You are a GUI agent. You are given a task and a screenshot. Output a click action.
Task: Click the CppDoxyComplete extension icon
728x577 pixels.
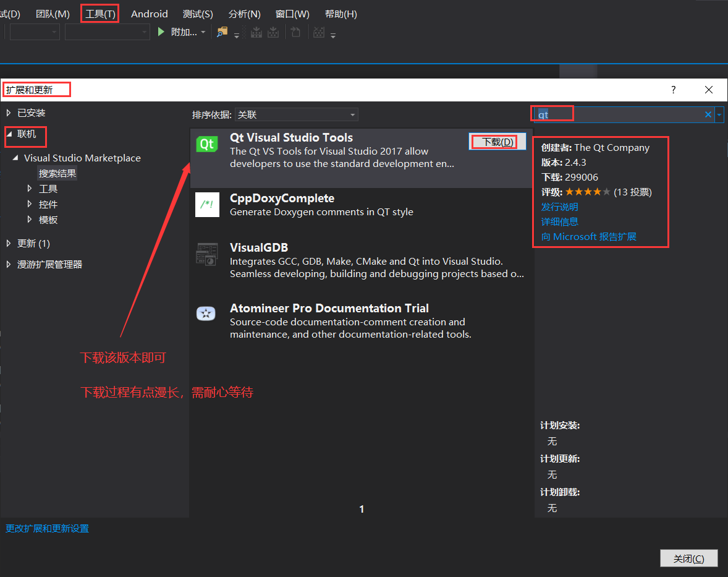pos(207,205)
